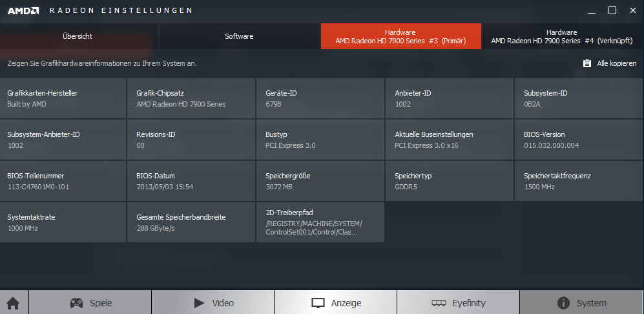The image size is (644, 314).
Task: Select the Revisions-ID tile
Action: 191,140
